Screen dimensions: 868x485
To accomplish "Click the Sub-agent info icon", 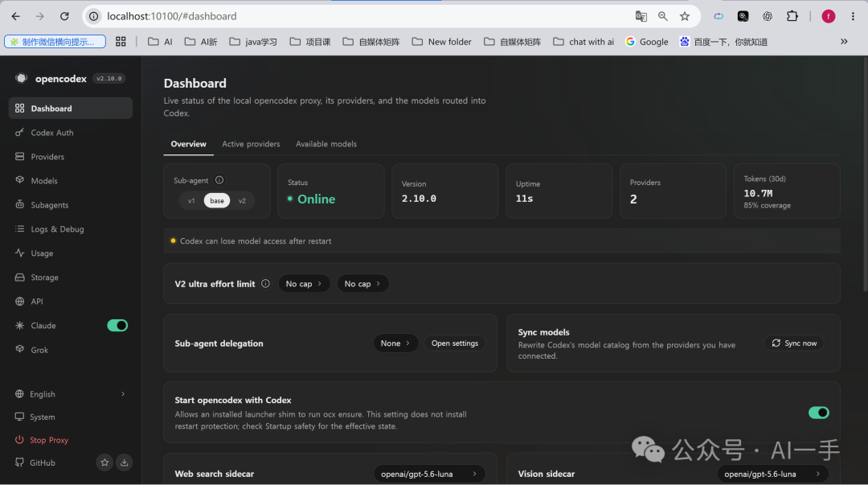I will click(219, 180).
